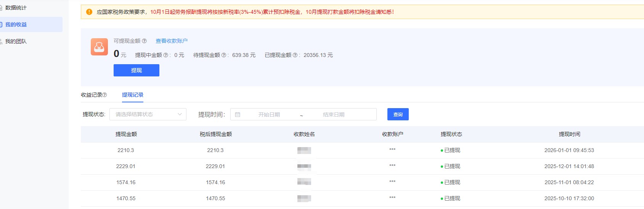Open the 查看收款账户 link
This screenshot has width=644, height=209.
(172, 41)
